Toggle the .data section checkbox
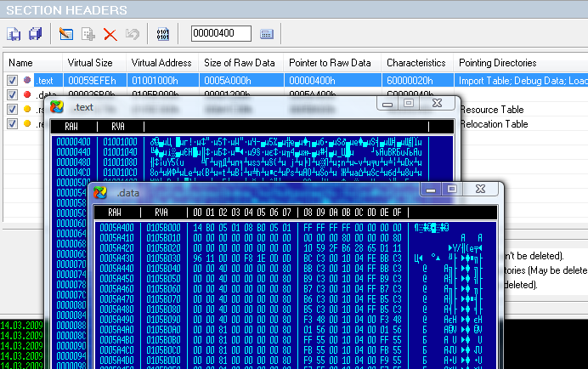 [x=13, y=95]
